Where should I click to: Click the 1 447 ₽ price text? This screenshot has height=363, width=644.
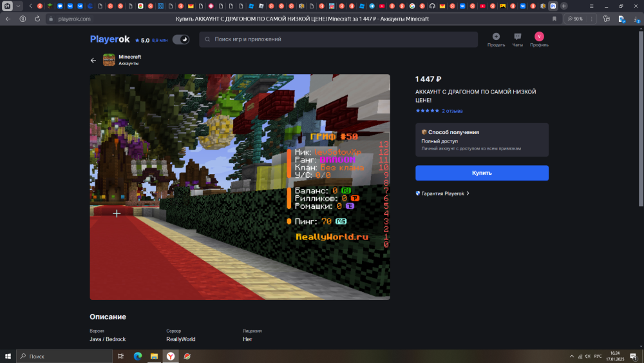click(x=428, y=79)
